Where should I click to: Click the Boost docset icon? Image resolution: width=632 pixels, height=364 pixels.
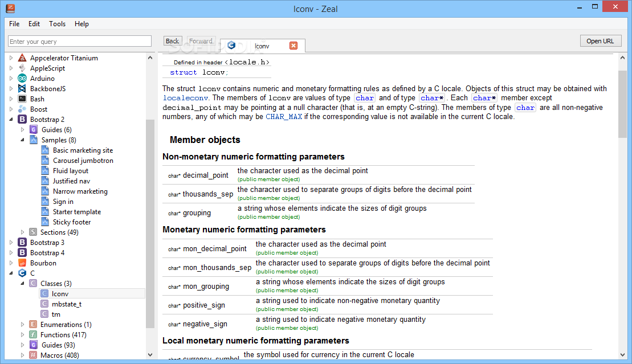click(22, 109)
